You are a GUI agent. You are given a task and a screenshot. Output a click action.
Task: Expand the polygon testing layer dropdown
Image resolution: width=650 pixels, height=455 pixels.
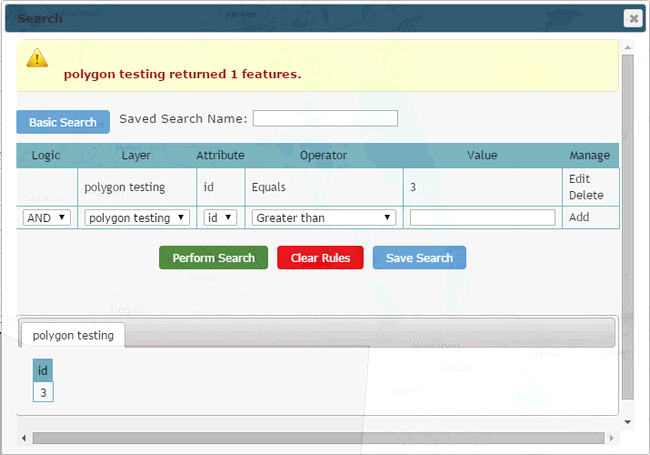[x=136, y=217]
